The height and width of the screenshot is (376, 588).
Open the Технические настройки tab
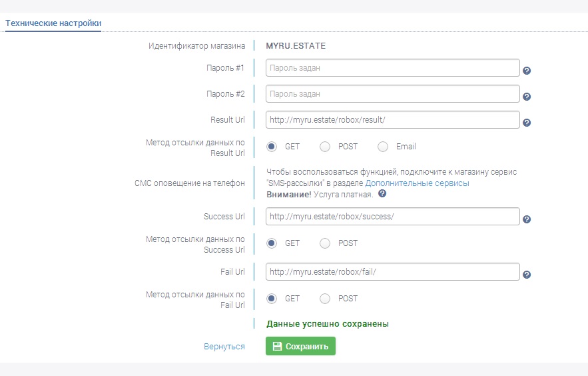(53, 23)
